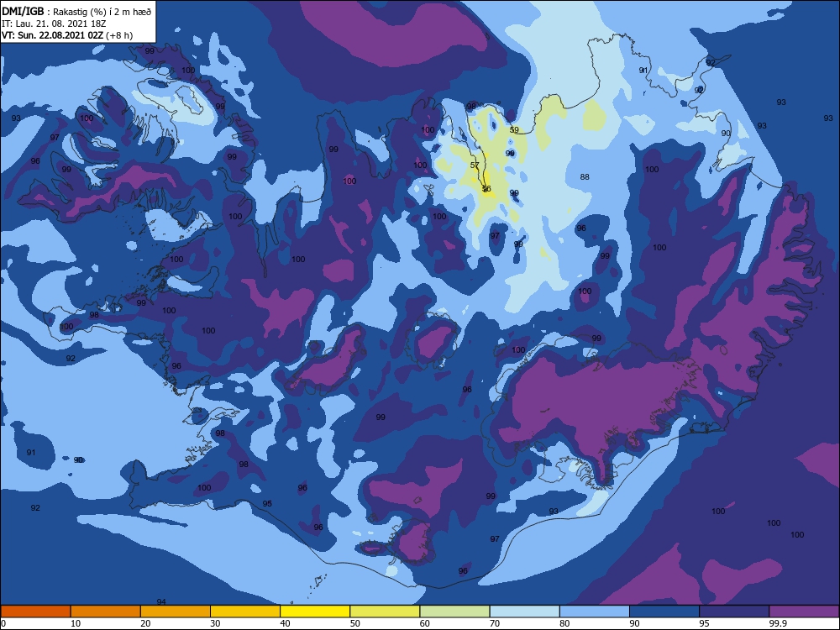Click the 70–80 pale blue legend swatch

(x=524, y=612)
